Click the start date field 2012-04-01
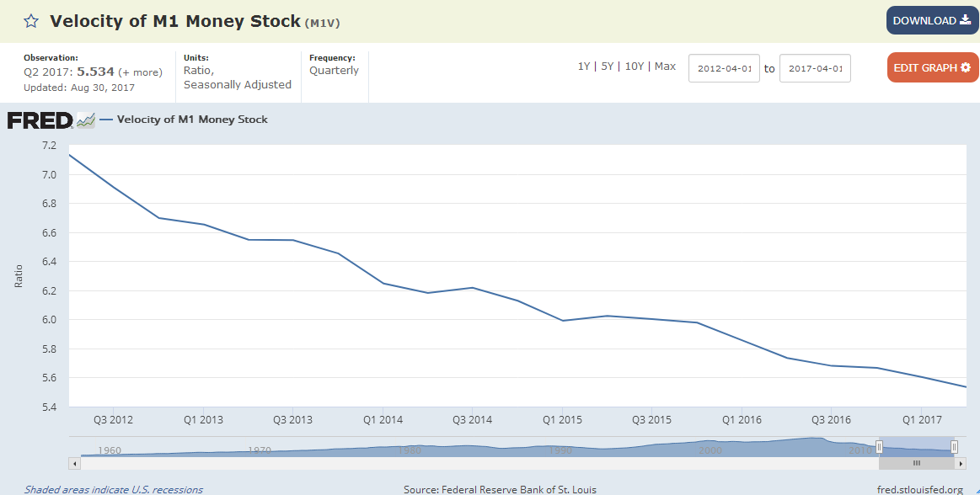980x495 pixels. point(724,68)
